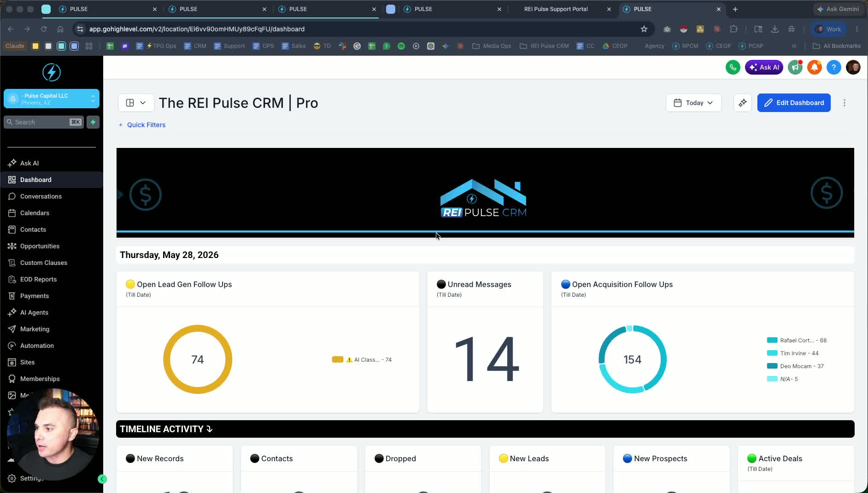This screenshot has width=868, height=493.
Task: Click the 74 lead gen donut chart
Action: click(198, 359)
